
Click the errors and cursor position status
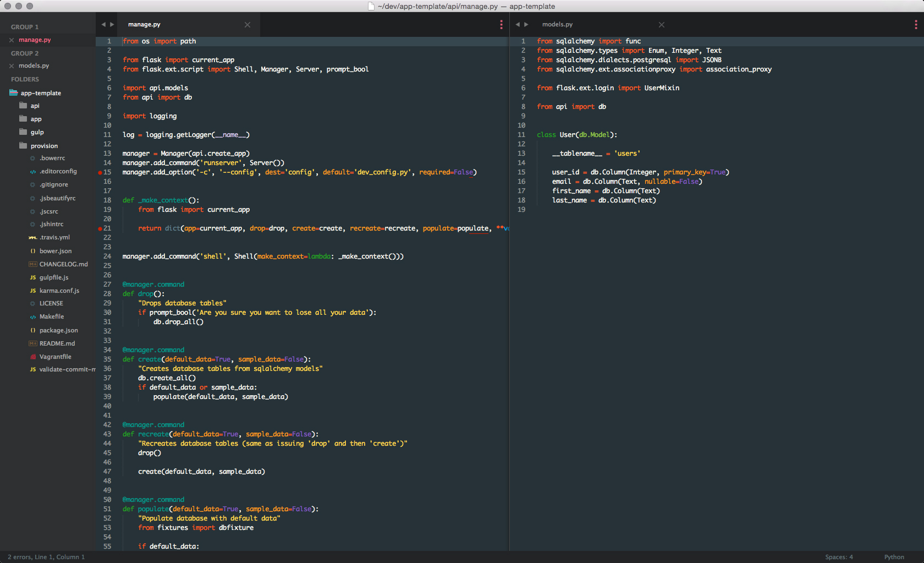(x=46, y=557)
